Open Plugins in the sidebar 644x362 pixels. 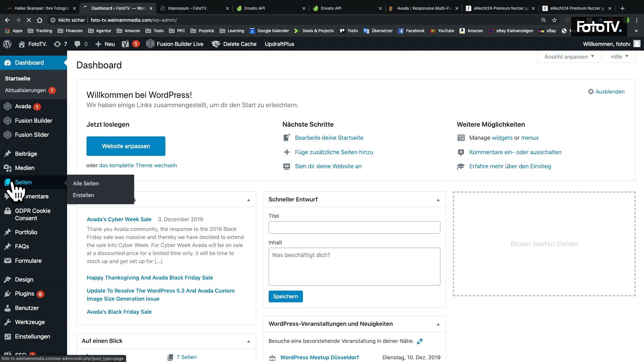click(24, 294)
